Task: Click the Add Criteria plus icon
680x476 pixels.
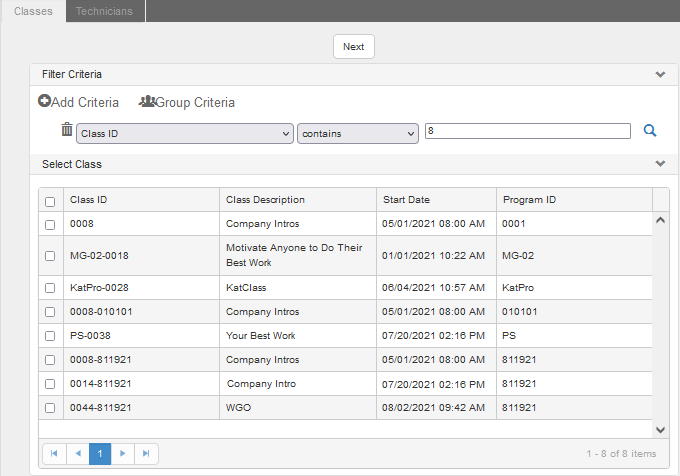Action: tap(44, 101)
